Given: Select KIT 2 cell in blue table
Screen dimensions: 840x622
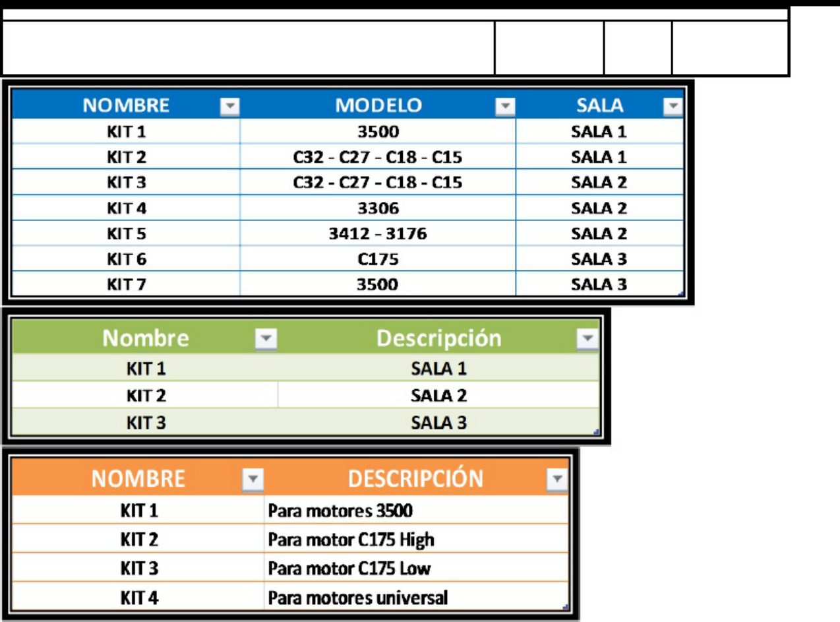Looking at the screenshot, I should [x=126, y=157].
